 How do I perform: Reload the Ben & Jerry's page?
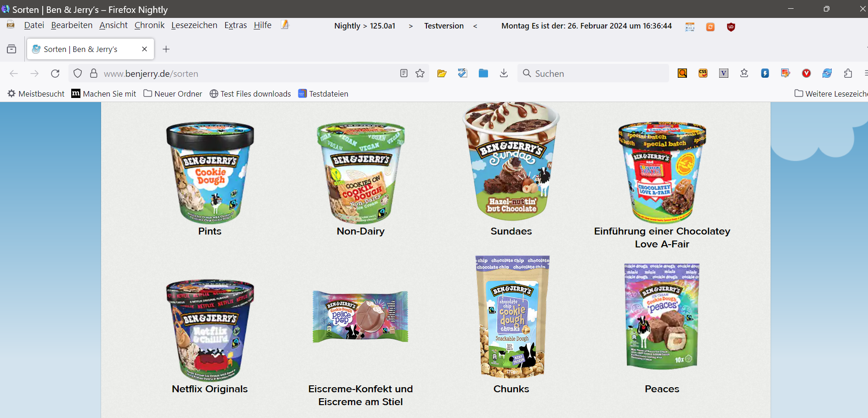tap(55, 74)
